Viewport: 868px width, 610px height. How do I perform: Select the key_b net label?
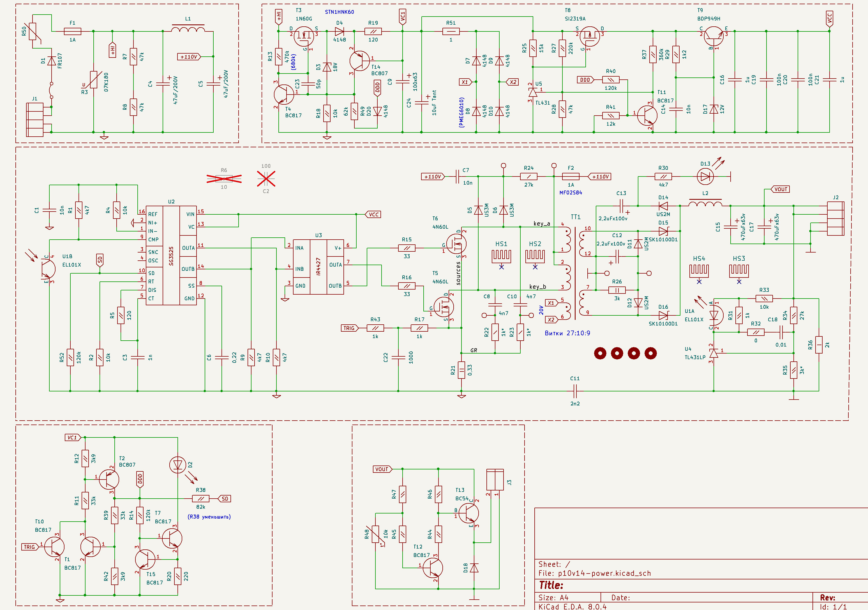(x=537, y=286)
